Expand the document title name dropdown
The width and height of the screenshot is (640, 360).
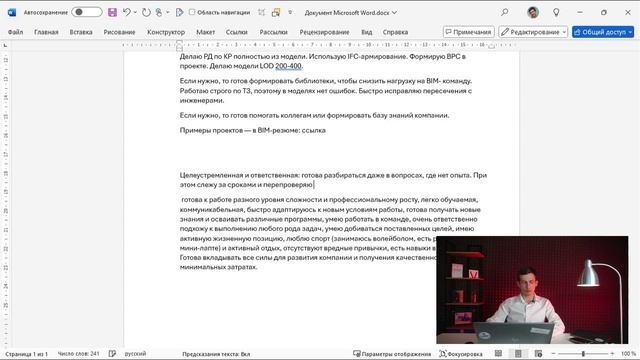(394, 12)
